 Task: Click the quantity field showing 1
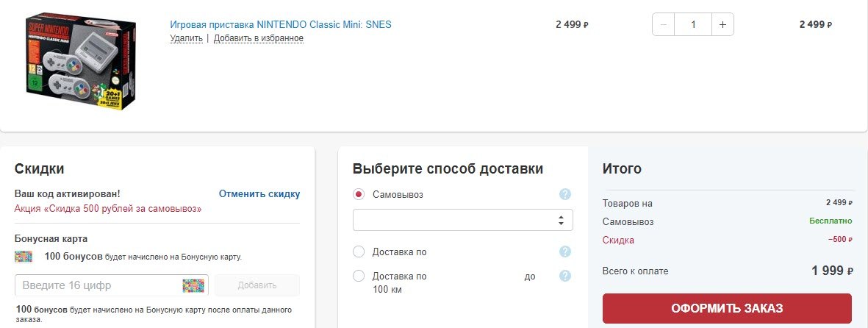693,24
